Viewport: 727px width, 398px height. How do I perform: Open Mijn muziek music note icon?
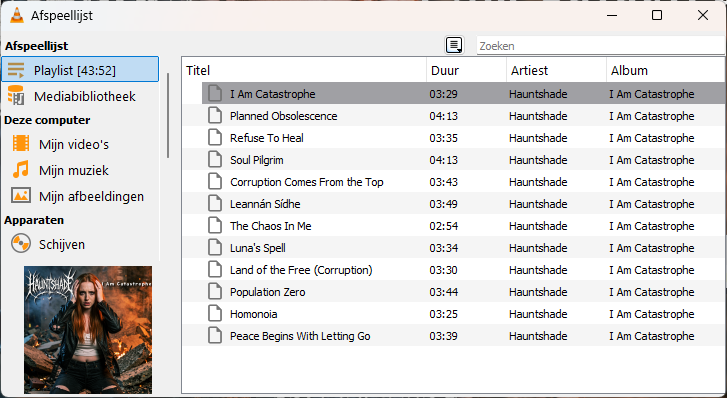click(21, 170)
